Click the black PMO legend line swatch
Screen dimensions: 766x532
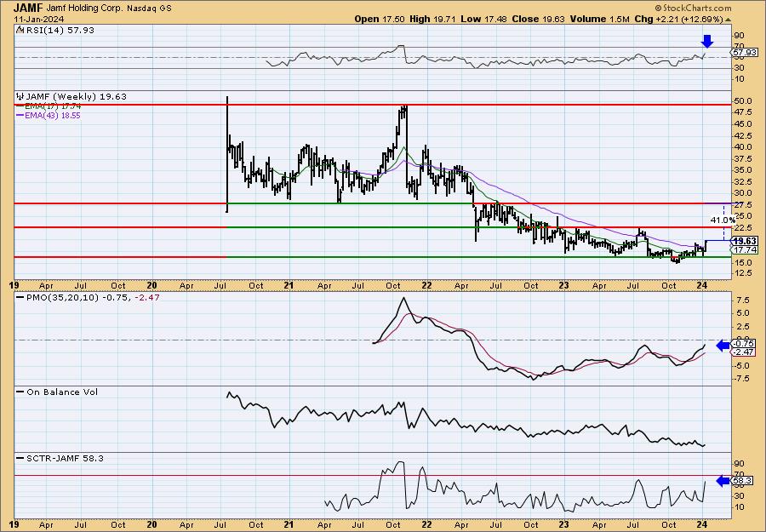pos(20,297)
